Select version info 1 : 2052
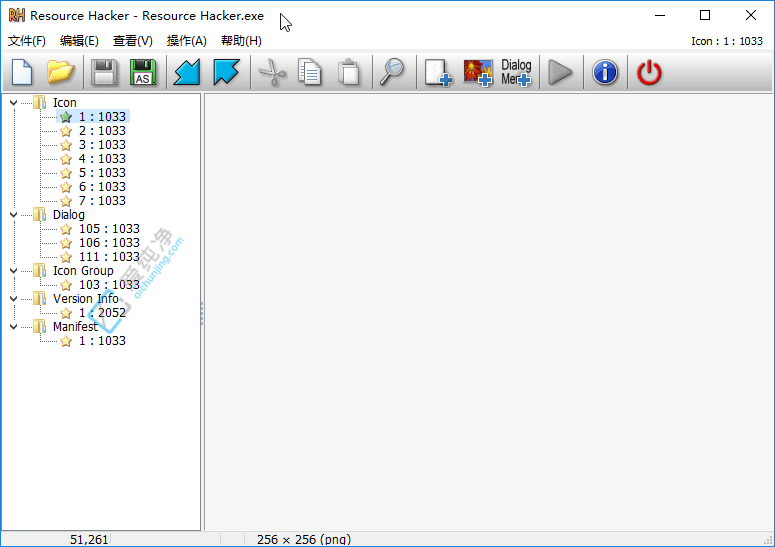 tap(102, 313)
